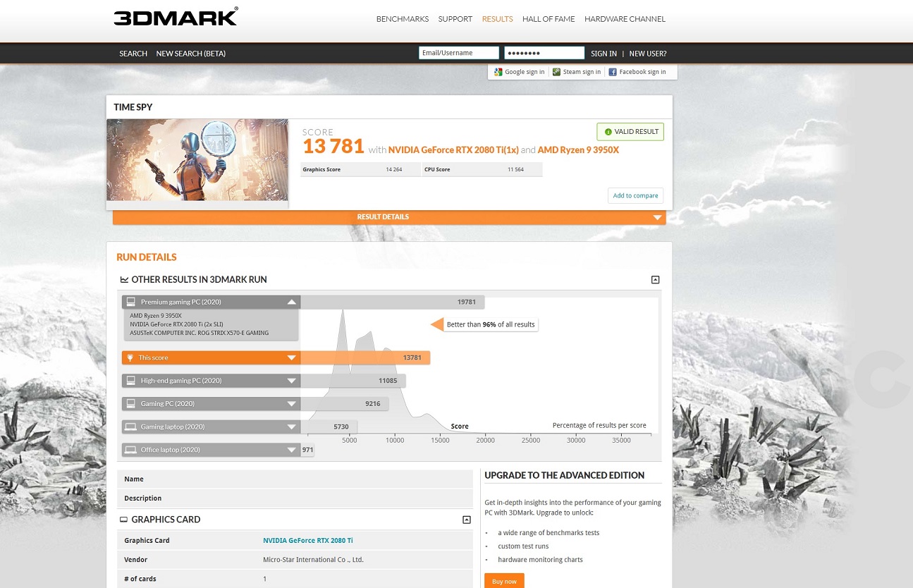Click the Valid Result info icon
The width and height of the screenshot is (913, 588).
click(x=608, y=132)
